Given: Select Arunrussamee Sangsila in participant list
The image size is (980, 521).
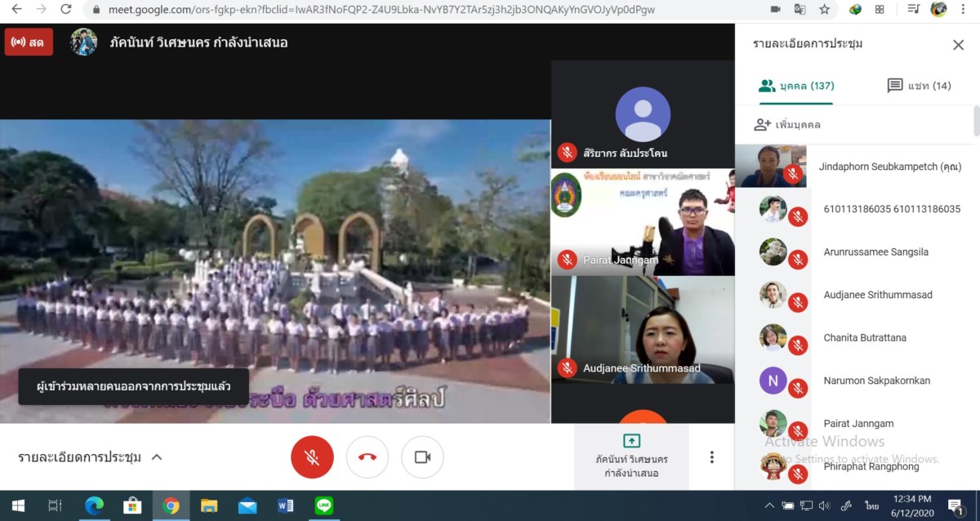Looking at the screenshot, I should click(x=853, y=252).
